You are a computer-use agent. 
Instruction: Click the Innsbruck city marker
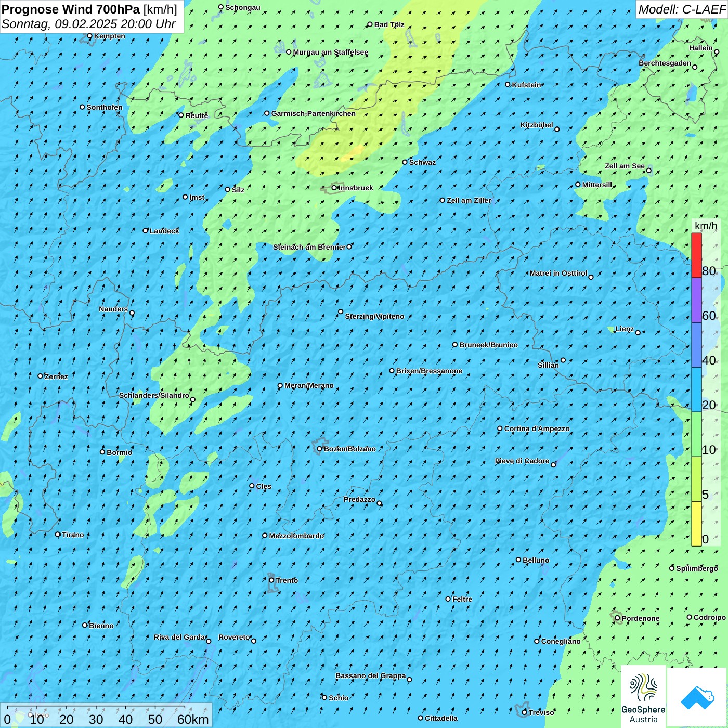click(x=334, y=188)
